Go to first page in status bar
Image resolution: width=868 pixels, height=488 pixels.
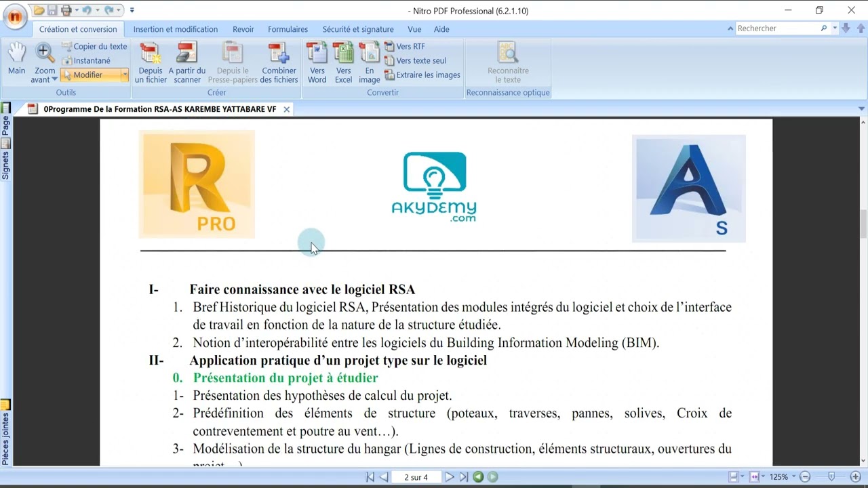click(x=370, y=477)
